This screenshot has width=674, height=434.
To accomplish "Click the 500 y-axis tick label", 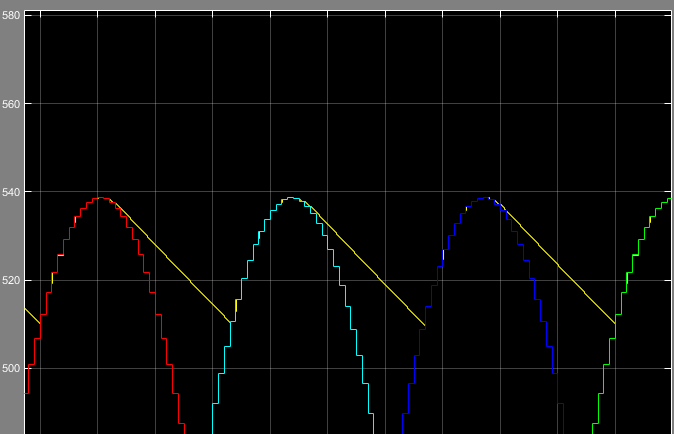I will 11,369.
